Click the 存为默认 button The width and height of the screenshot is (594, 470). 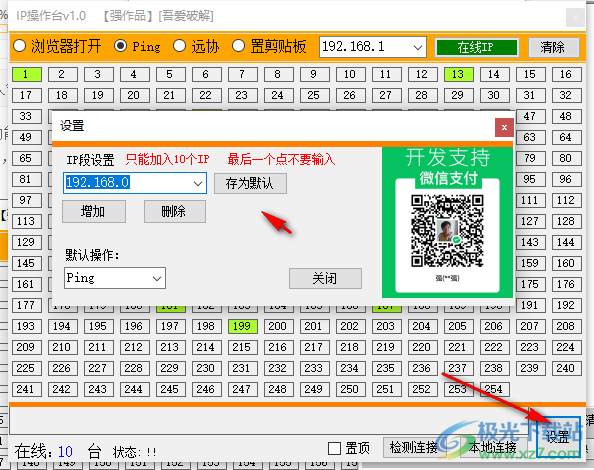[250, 183]
